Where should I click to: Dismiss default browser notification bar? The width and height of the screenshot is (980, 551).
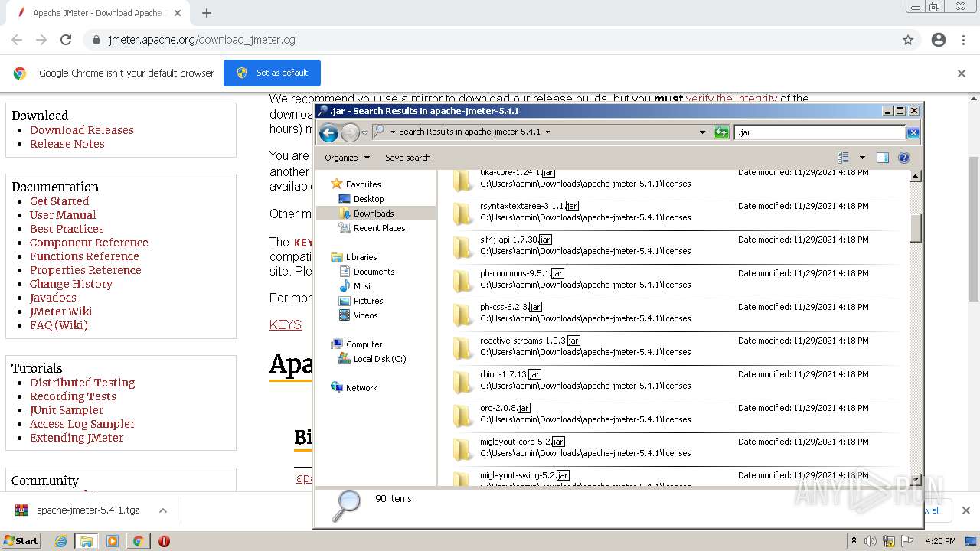[x=962, y=73]
